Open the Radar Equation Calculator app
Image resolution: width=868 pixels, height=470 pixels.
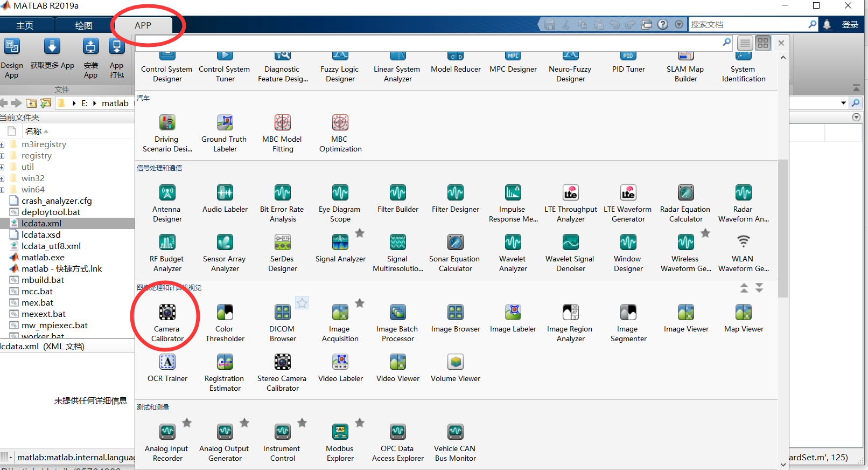(686, 204)
